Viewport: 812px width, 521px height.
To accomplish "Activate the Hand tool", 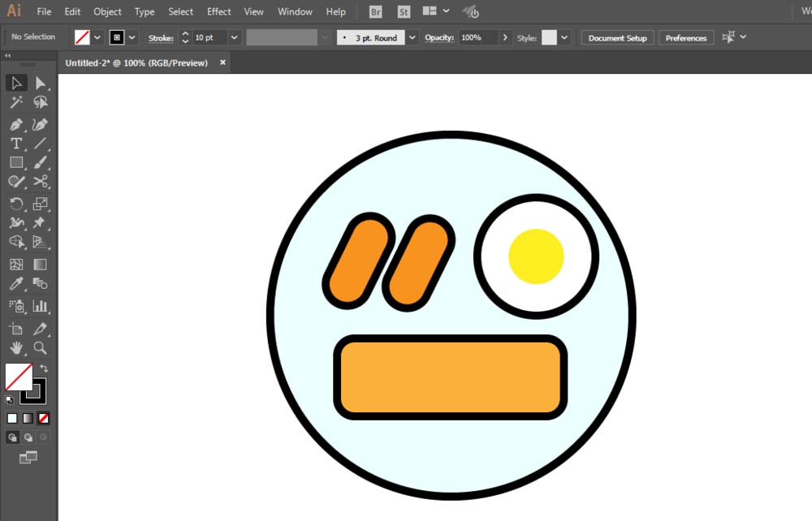I will (16, 348).
